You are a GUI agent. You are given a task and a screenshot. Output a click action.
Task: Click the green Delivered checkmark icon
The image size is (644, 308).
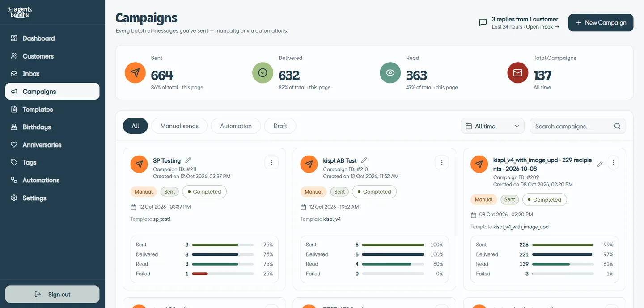click(263, 72)
